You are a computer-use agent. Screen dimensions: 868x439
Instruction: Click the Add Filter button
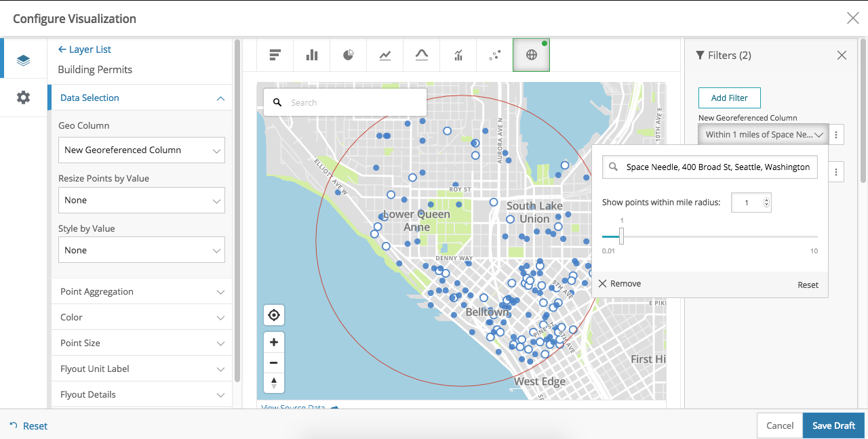[x=729, y=98]
